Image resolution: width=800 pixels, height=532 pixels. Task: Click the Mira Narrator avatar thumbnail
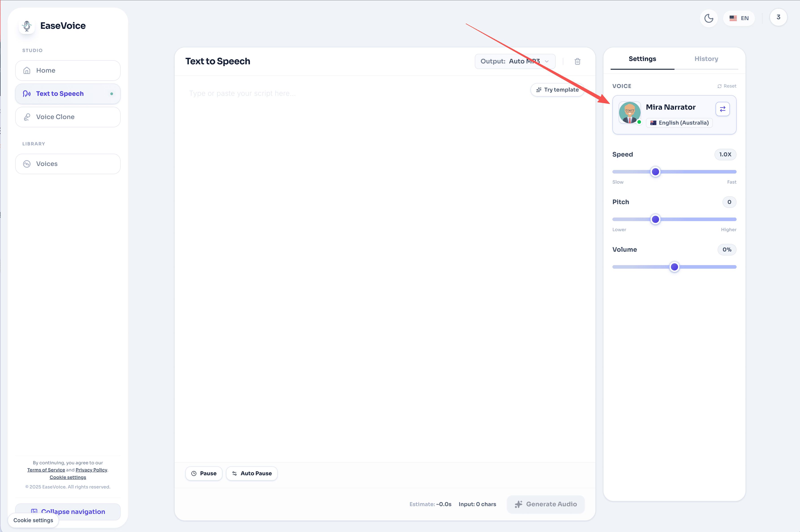click(x=629, y=113)
